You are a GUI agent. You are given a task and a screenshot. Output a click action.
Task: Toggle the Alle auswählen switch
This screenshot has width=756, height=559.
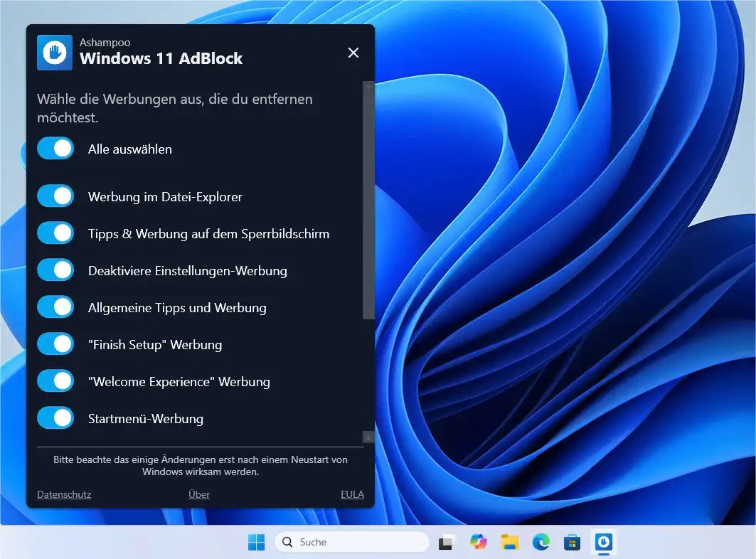55,149
